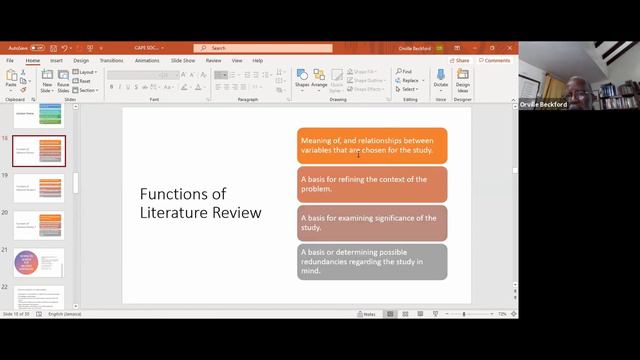The height and width of the screenshot is (360, 640).
Task: Select slide 21 thumbnail with circle graphic
Action: pyautogui.click(x=39, y=263)
